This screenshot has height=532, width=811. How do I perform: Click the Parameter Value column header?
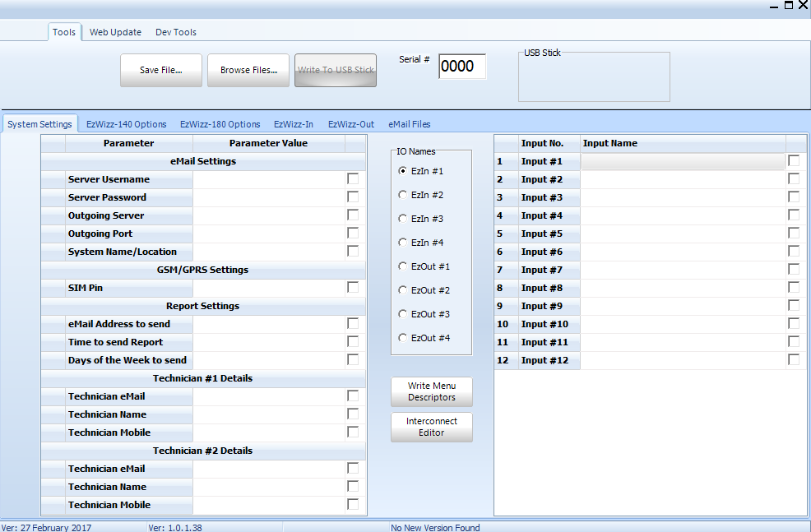268,143
